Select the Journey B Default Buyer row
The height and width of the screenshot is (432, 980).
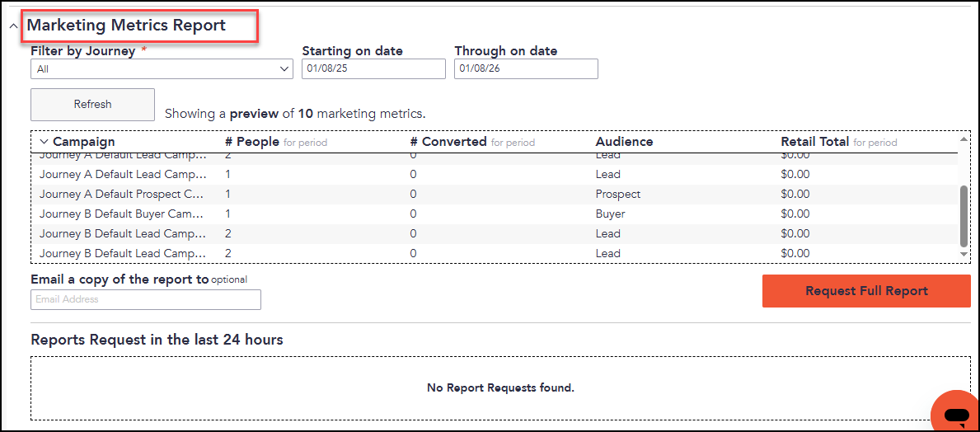pos(495,214)
